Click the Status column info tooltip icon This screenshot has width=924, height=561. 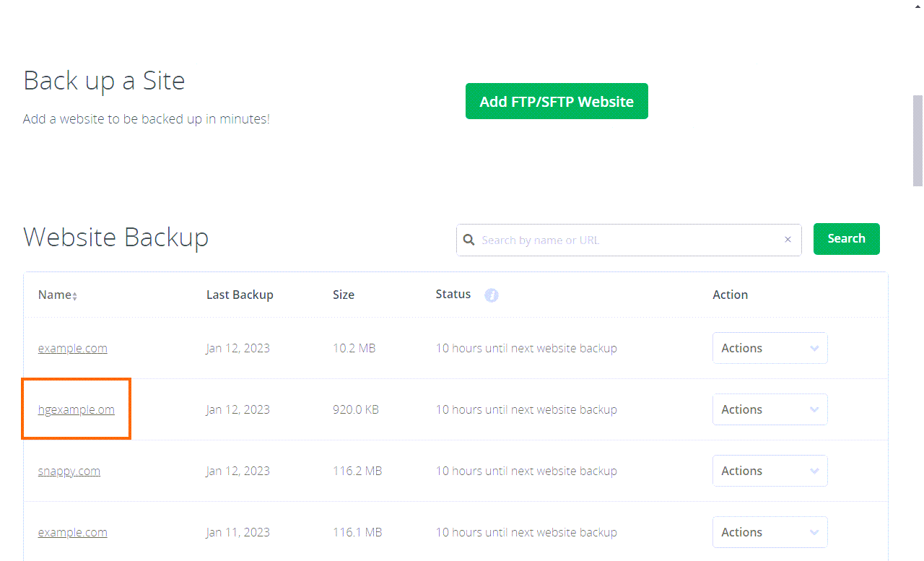coord(492,295)
